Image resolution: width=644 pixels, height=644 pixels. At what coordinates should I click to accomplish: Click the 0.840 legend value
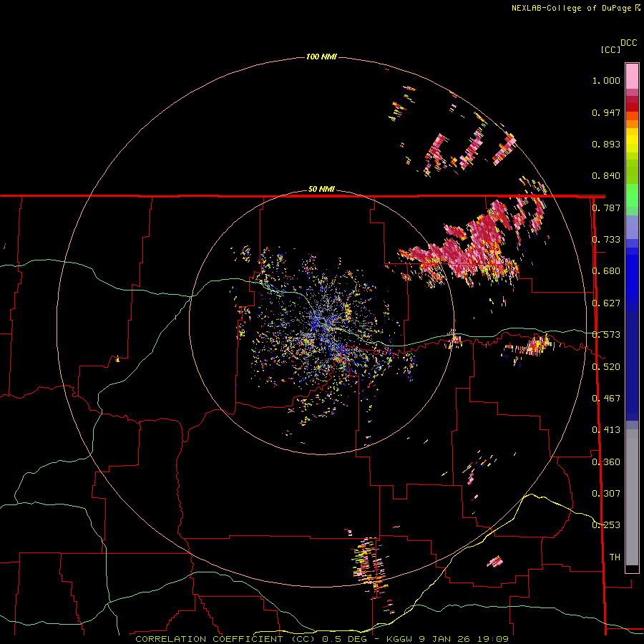(606, 176)
